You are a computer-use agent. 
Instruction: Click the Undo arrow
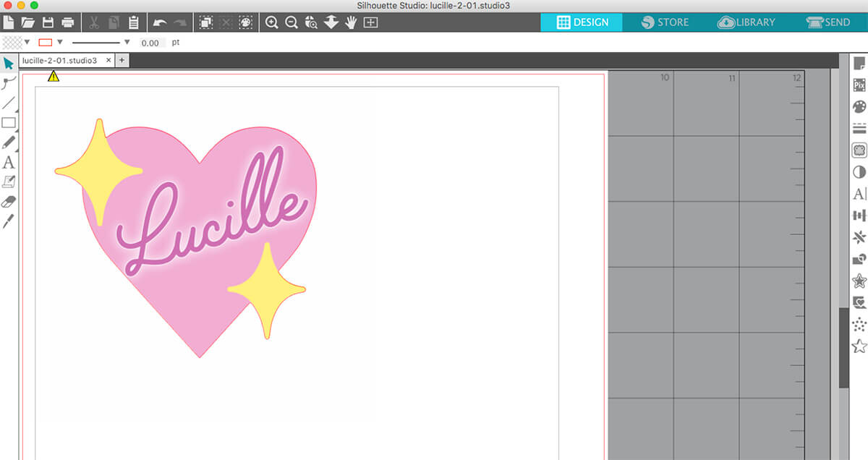(160, 22)
